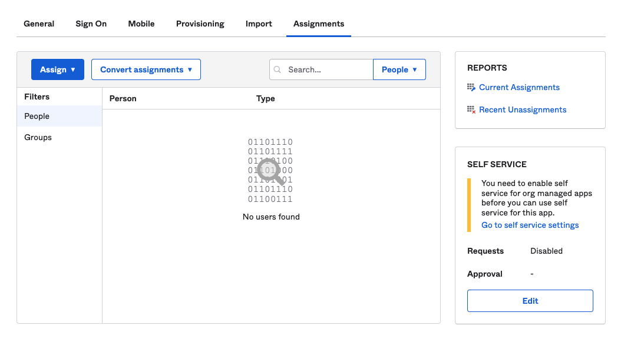Go to the Mobile tab
This screenshot has height=342, width=644.
tap(141, 24)
